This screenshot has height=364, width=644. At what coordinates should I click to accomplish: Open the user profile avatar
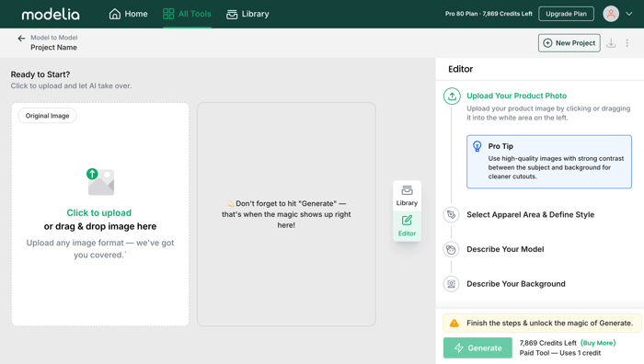point(611,14)
